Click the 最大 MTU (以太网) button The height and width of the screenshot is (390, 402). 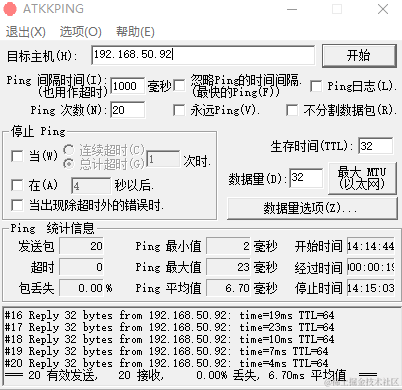point(362,178)
